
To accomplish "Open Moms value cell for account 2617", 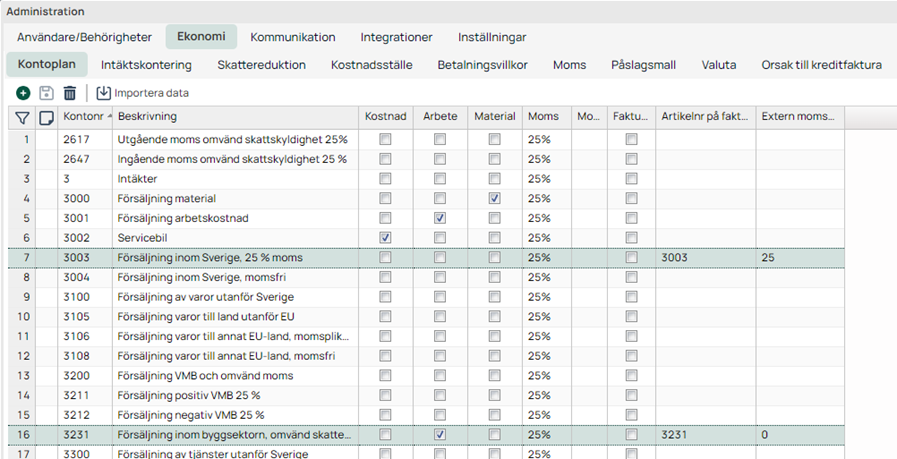I will [546, 139].
